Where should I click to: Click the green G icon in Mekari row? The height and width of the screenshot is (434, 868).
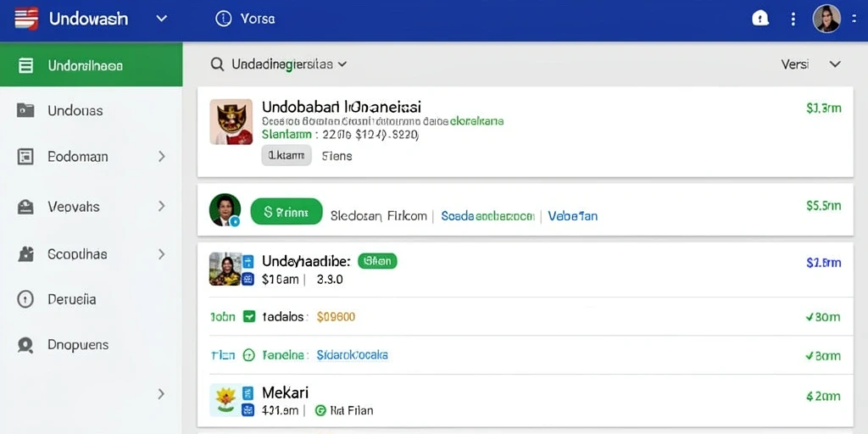tap(320, 411)
